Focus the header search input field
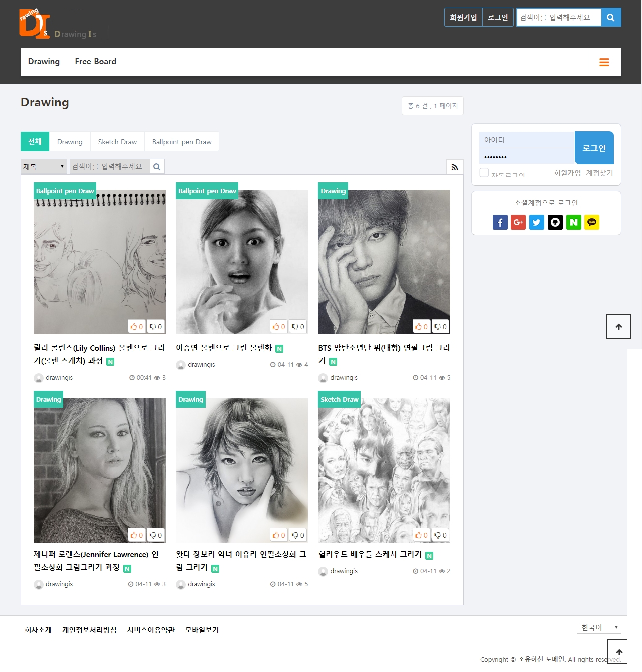Screen dimensions: 642x672 pyautogui.click(x=559, y=18)
